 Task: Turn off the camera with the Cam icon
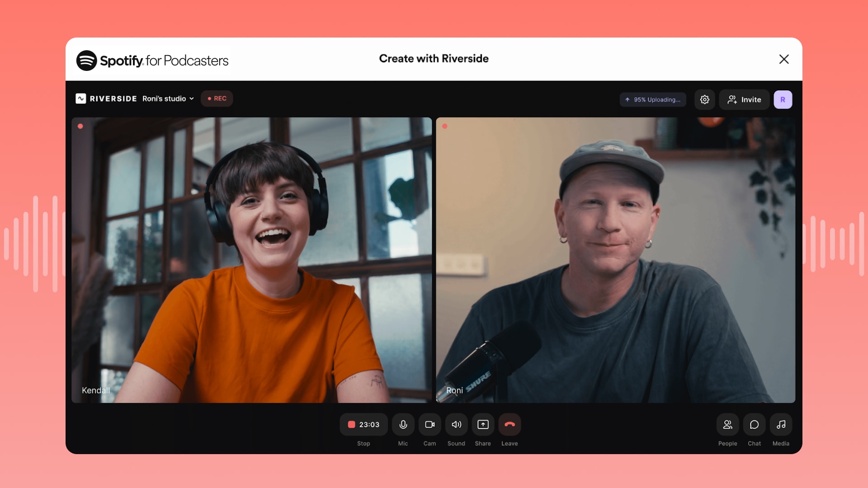pos(429,424)
